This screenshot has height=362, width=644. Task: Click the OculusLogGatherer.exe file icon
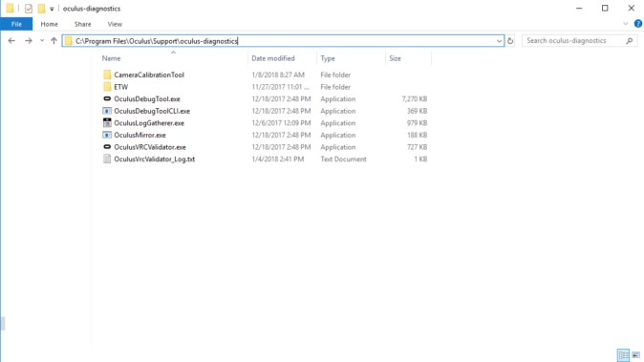(x=107, y=122)
